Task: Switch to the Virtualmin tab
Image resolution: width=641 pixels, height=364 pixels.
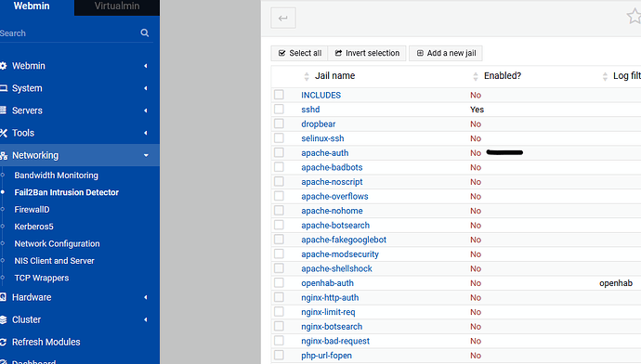Action: [x=117, y=6]
